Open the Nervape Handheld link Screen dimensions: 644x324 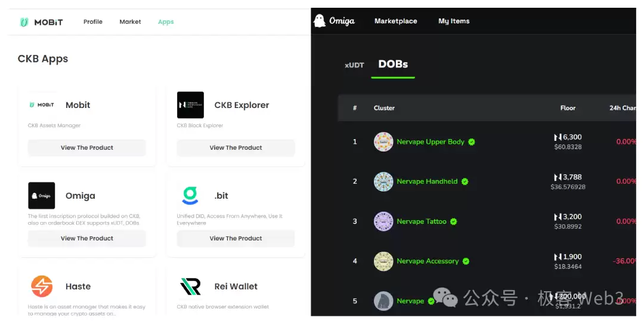point(427,182)
